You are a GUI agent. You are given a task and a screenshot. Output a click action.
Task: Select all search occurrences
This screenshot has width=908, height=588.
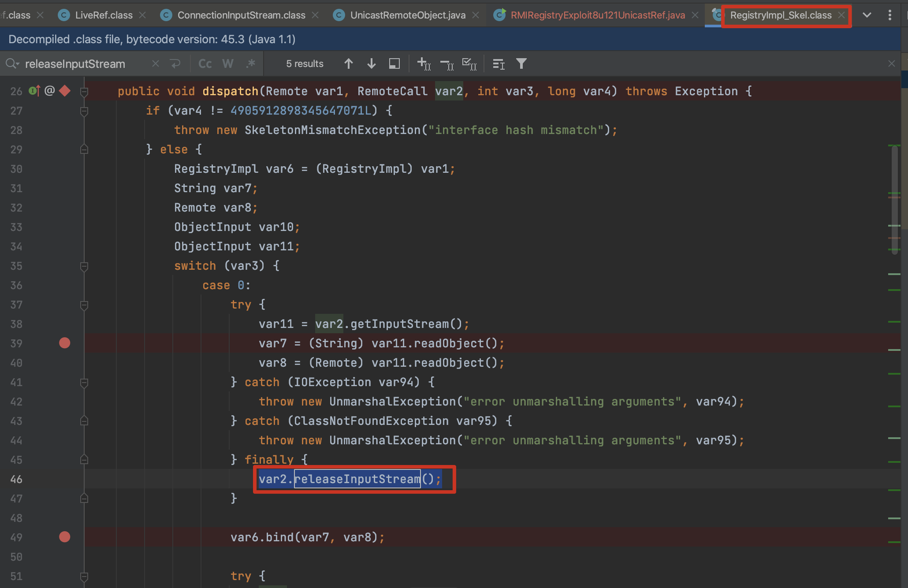coord(469,64)
